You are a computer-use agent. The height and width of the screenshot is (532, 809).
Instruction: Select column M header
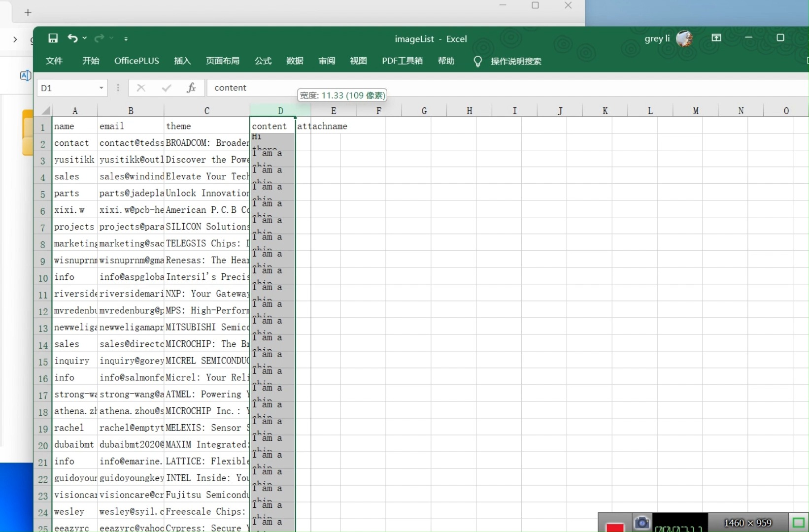696,111
